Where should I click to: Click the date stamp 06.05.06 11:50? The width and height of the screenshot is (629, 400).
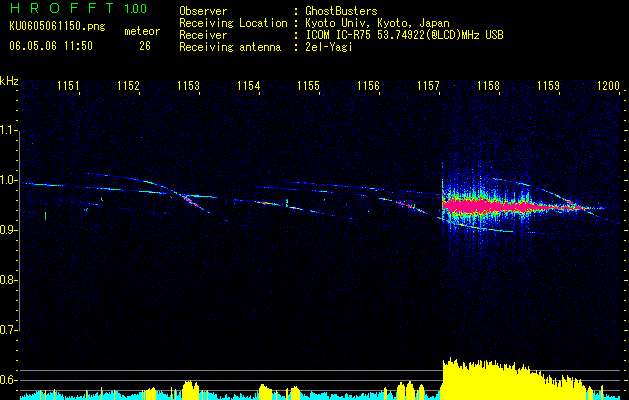(51, 46)
